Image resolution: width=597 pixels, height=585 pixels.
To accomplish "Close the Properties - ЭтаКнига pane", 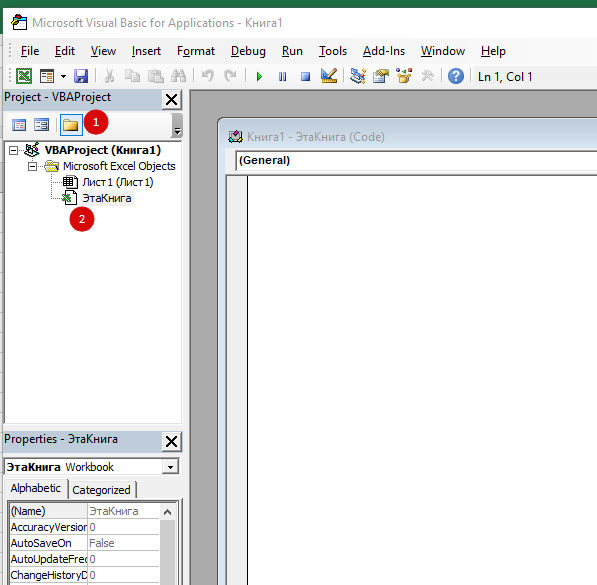I will pyautogui.click(x=171, y=441).
